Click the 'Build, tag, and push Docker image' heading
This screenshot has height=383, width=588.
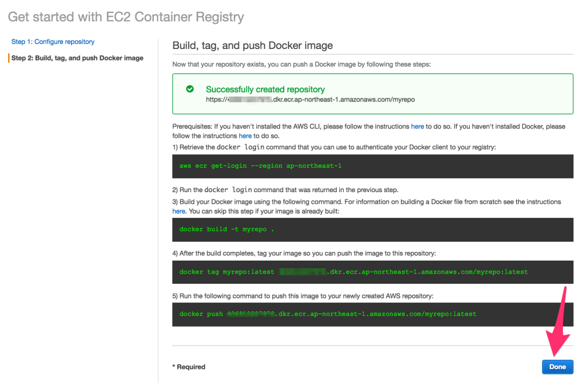click(254, 45)
